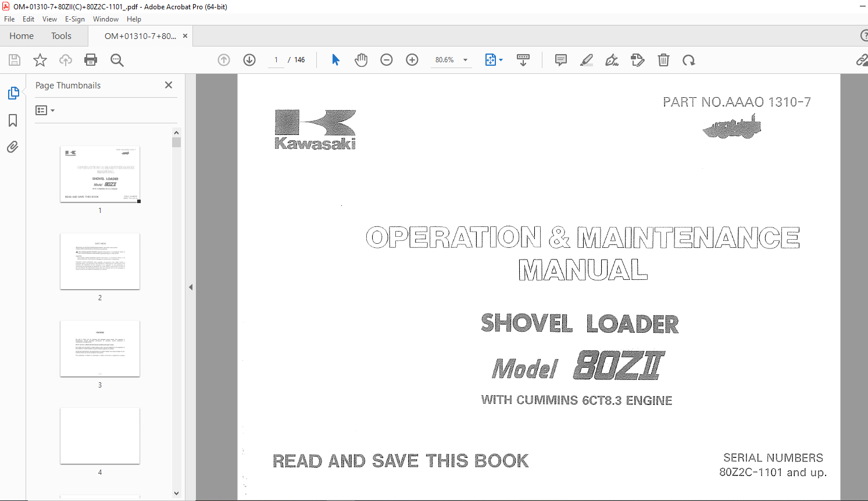
Task: Click the page number input field
Action: [x=276, y=60]
